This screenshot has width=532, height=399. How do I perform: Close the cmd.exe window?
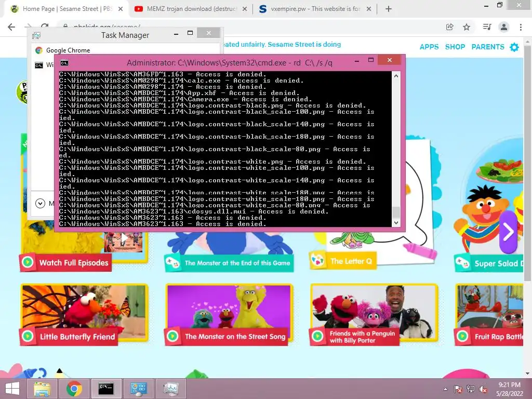[x=390, y=60]
